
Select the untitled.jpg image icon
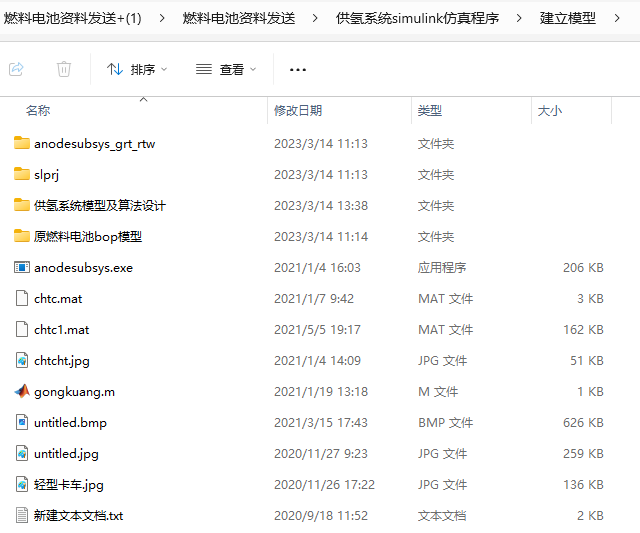[22, 453]
